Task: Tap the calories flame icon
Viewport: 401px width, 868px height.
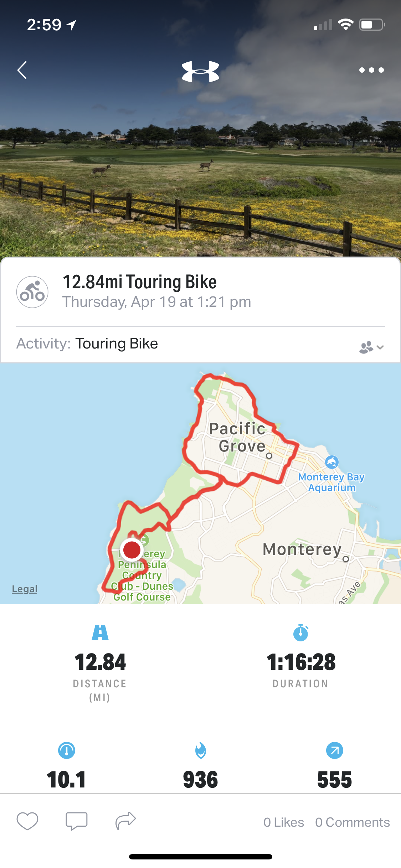Action: 201,750
